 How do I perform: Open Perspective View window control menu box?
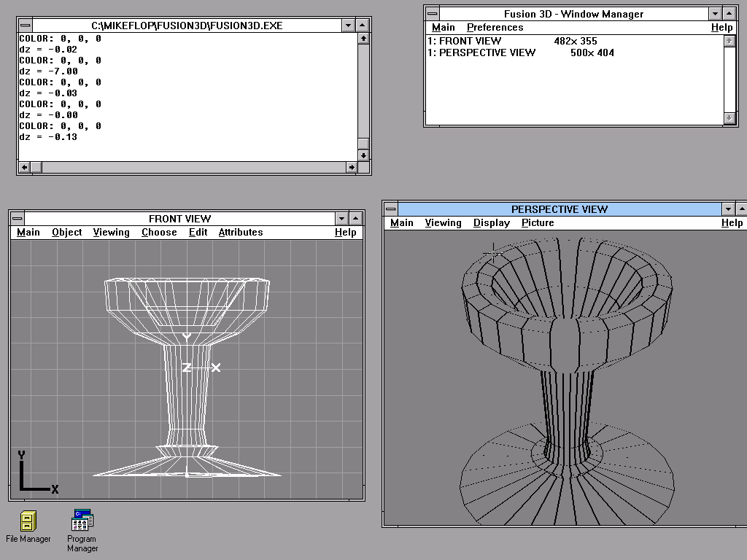click(x=391, y=209)
